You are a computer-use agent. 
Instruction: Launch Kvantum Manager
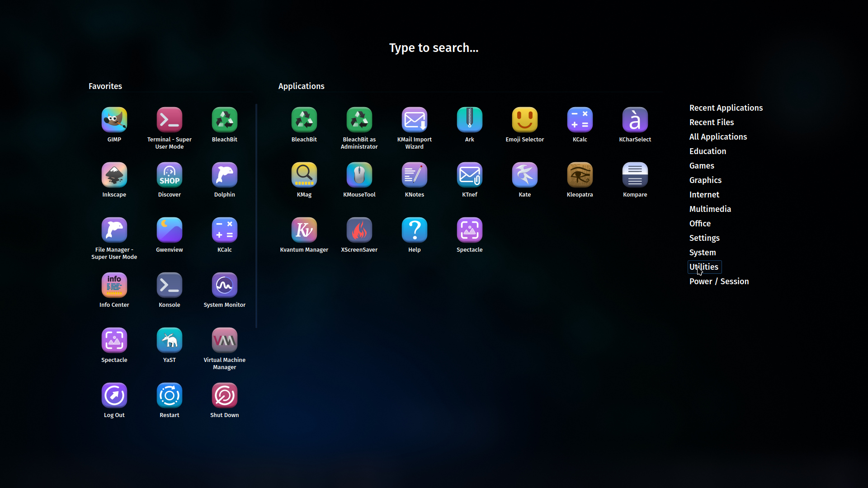tap(304, 230)
